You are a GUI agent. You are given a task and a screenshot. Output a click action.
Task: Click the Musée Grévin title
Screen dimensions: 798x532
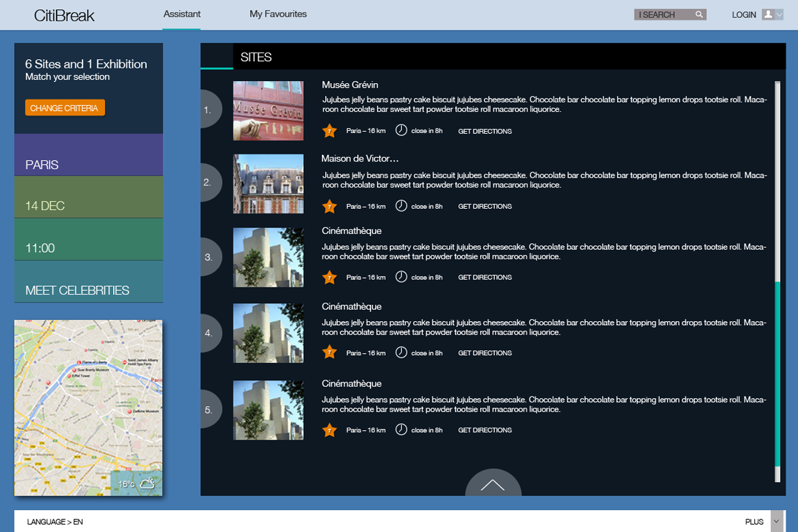tap(350, 85)
